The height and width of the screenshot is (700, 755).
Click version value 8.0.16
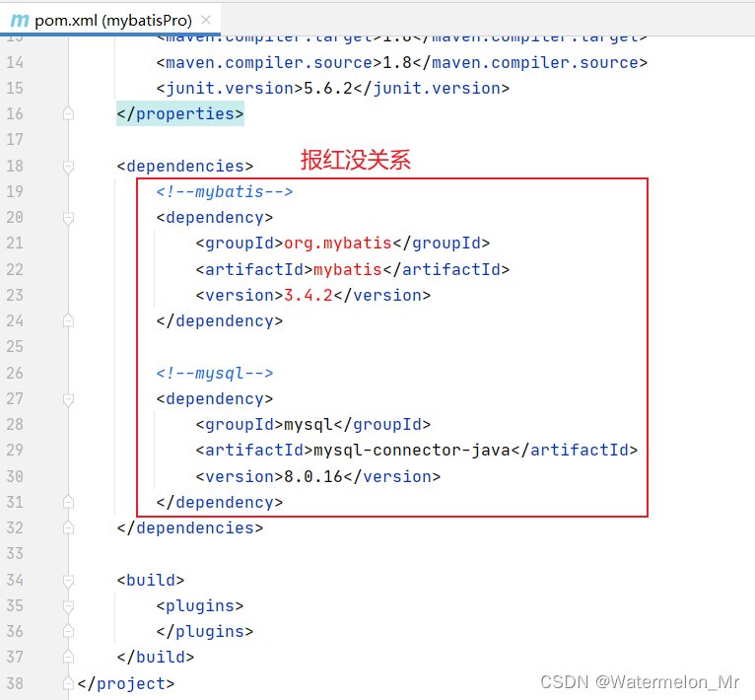click(313, 477)
